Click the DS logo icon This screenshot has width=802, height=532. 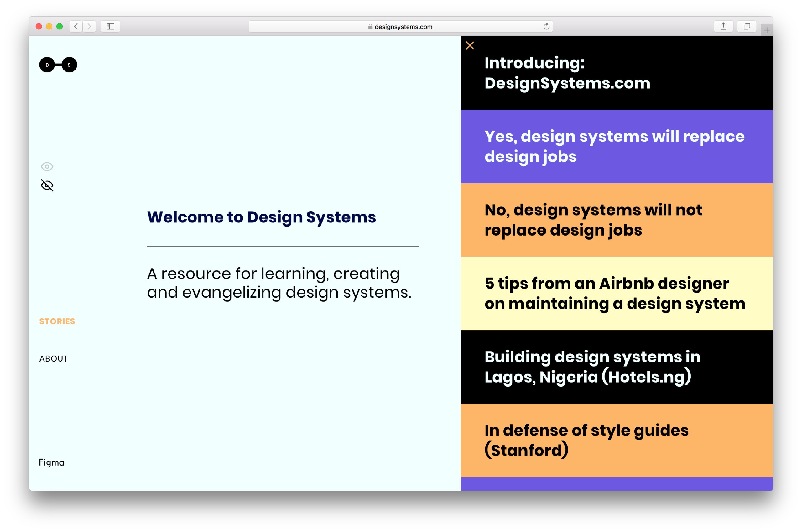point(58,65)
